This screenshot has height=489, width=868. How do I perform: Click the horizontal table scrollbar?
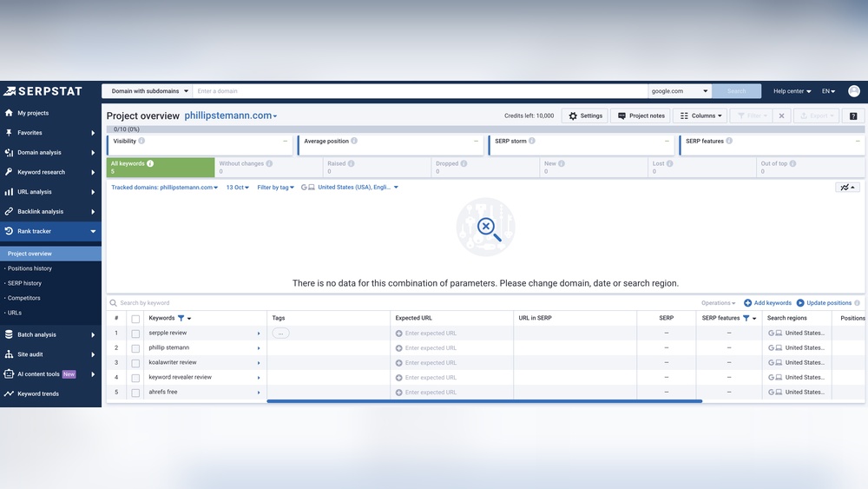coord(484,401)
